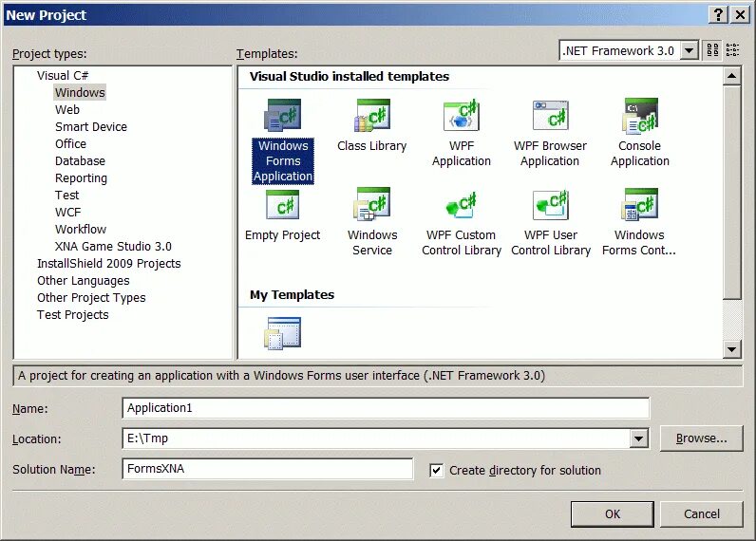
Task: Select the Empty Project template icon
Action: tap(282, 205)
